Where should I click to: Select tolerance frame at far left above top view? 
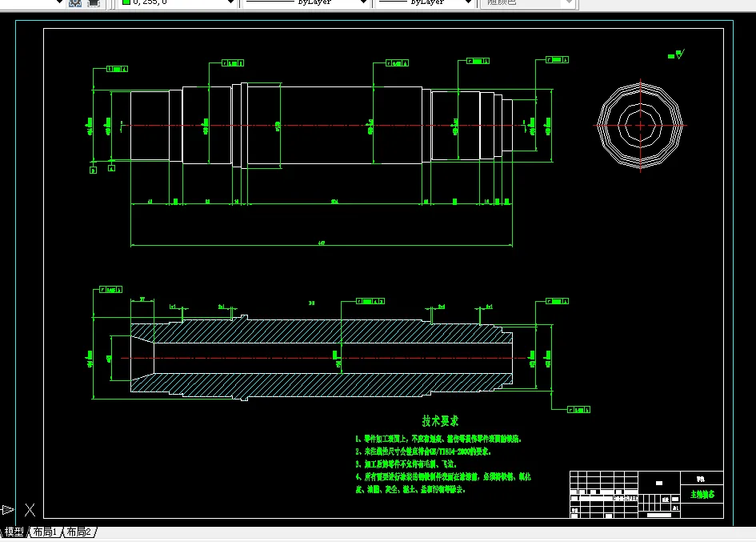[x=117, y=69]
